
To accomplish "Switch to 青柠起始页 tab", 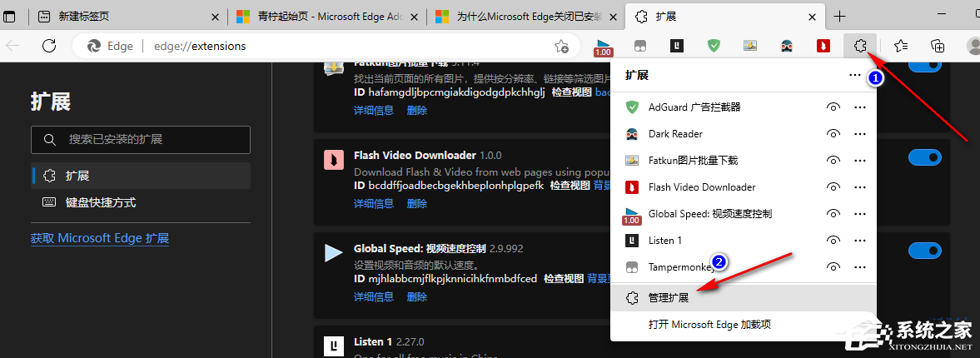I will [x=327, y=17].
